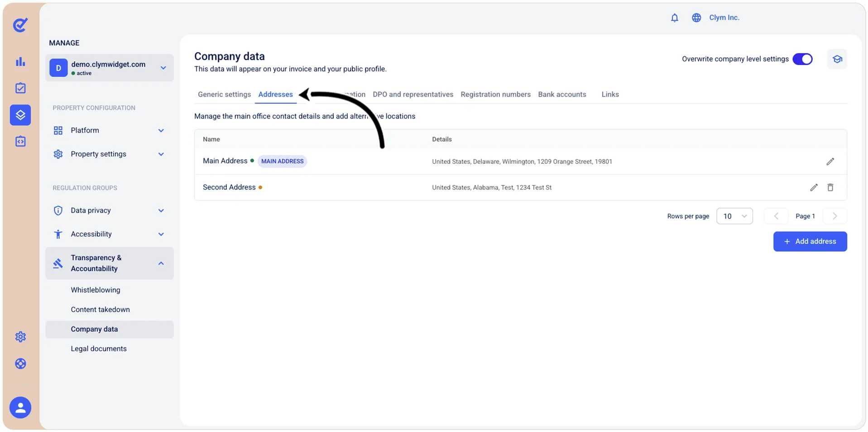
Task: Toggle Overwrite company level settings
Action: pos(802,59)
